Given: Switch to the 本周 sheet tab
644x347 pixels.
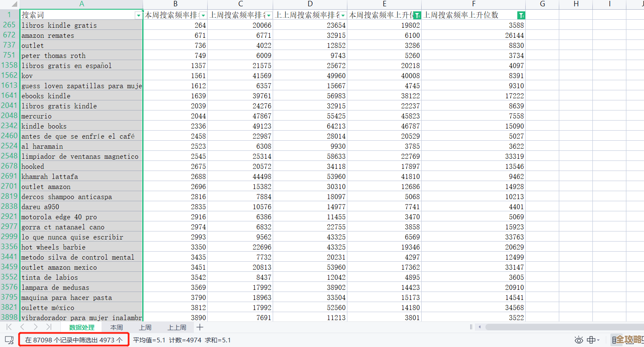Looking at the screenshot, I should 116,327.
